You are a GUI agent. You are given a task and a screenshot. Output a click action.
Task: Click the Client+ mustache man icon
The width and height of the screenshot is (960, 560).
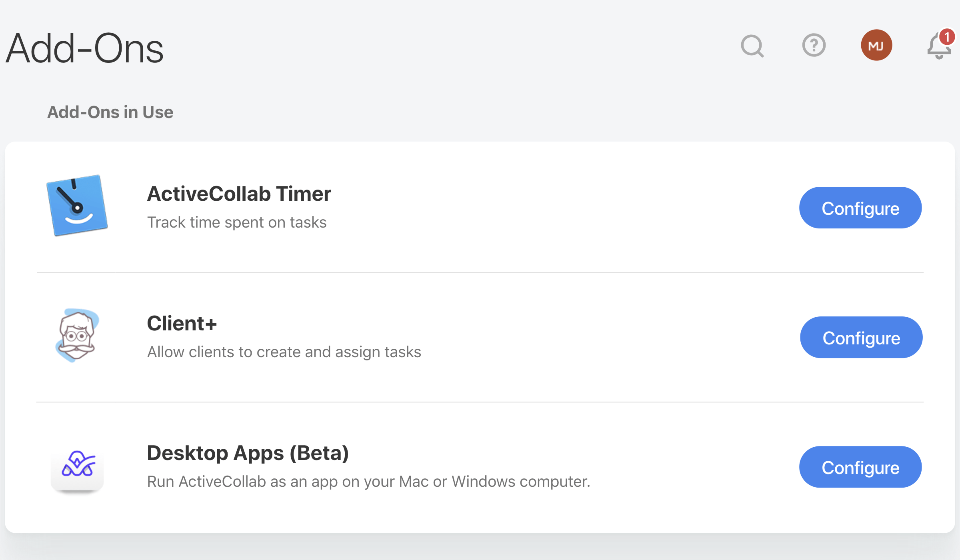pyautogui.click(x=77, y=335)
